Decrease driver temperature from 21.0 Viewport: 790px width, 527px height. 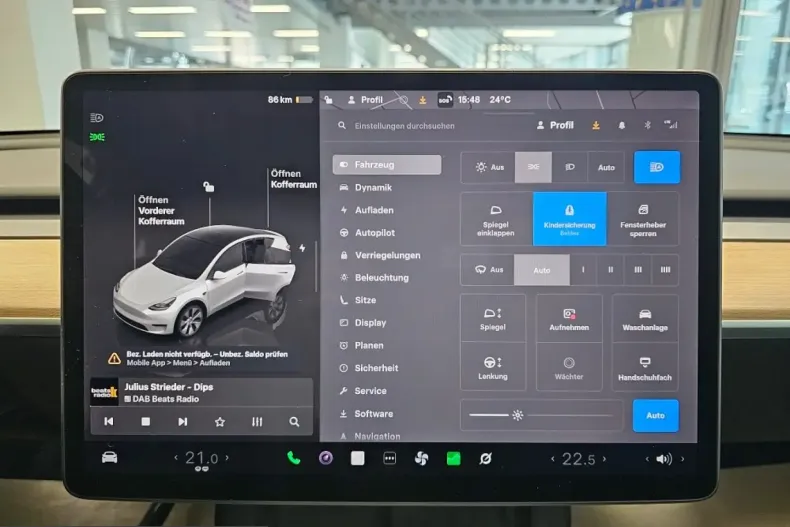click(176, 458)
